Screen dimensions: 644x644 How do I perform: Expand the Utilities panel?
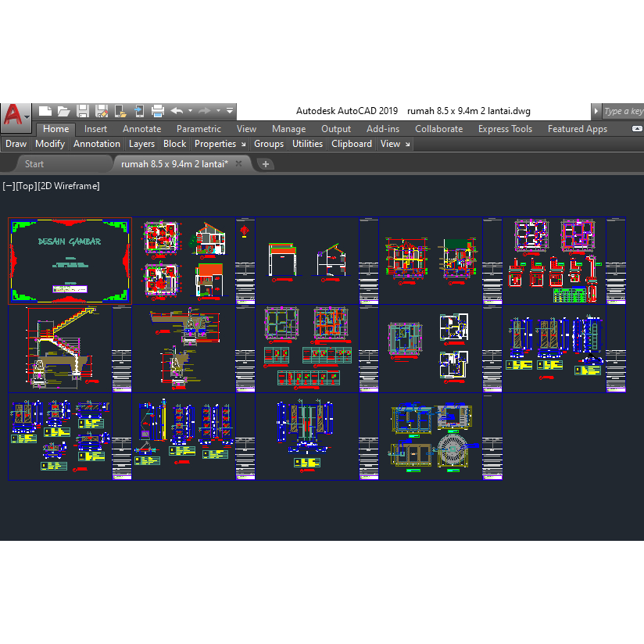pyautogui.click(x=308, y=144)
